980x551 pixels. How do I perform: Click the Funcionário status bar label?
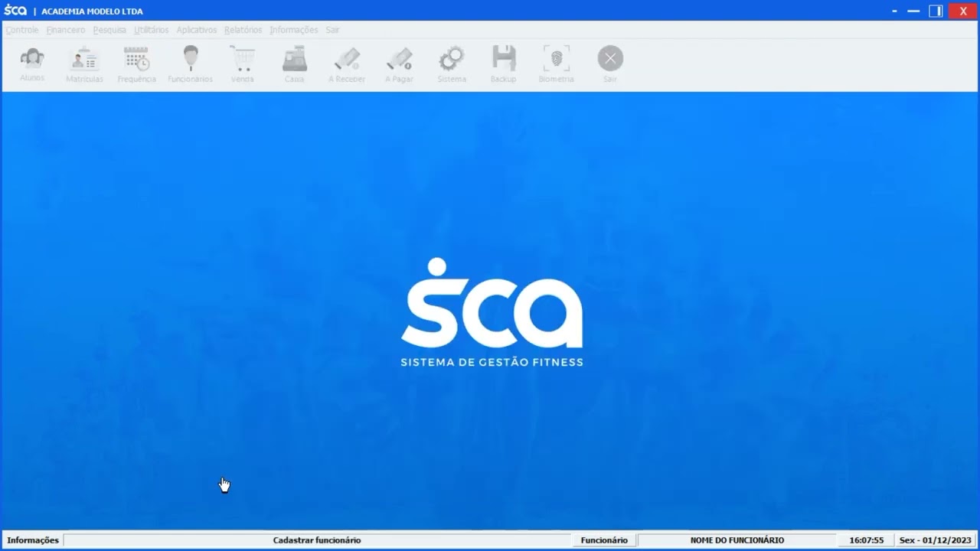[604, 540]
